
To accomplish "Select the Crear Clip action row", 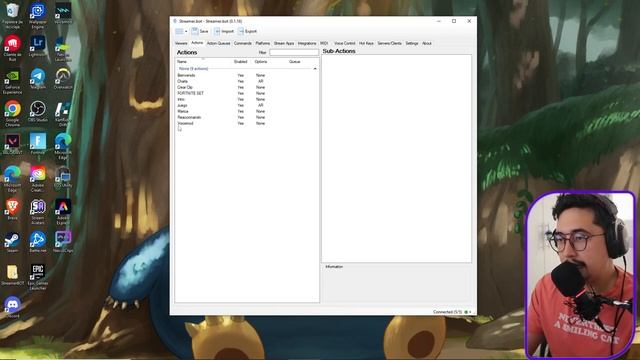I will pyautogui.click(x=247, y=87).
